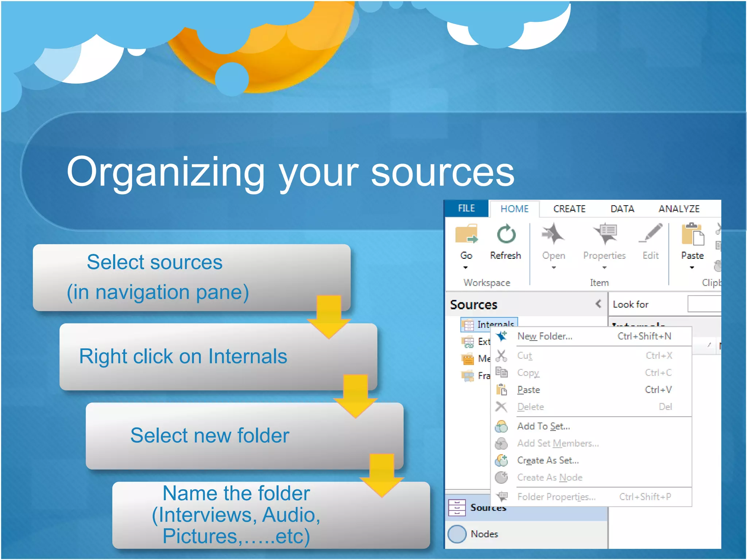
Task: Click 'Right click on Internals' step box
Action: pyautogui.click(x=218, y=357)
